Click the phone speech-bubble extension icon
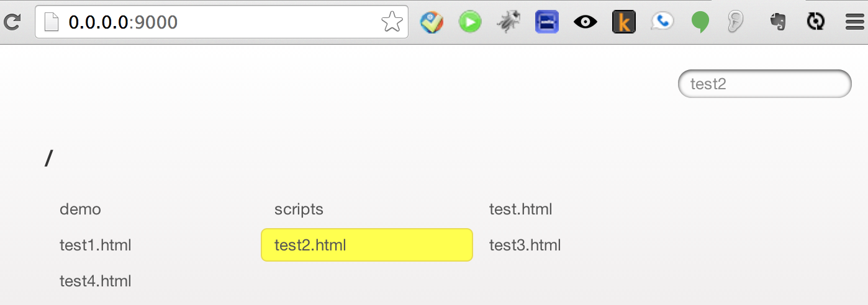The image size is (868, 305). (662, 23)
